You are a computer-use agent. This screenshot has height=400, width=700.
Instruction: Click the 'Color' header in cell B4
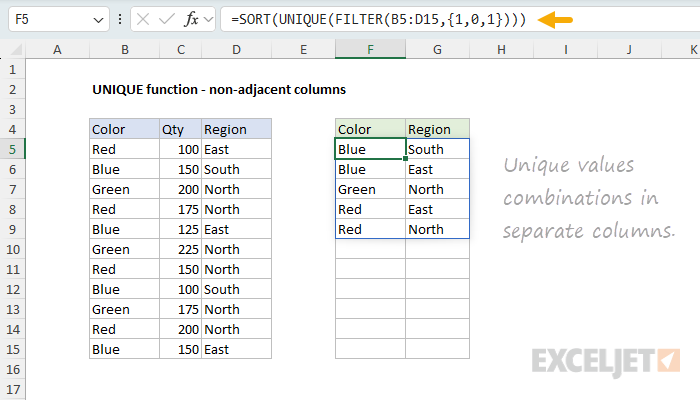(125, 129)
